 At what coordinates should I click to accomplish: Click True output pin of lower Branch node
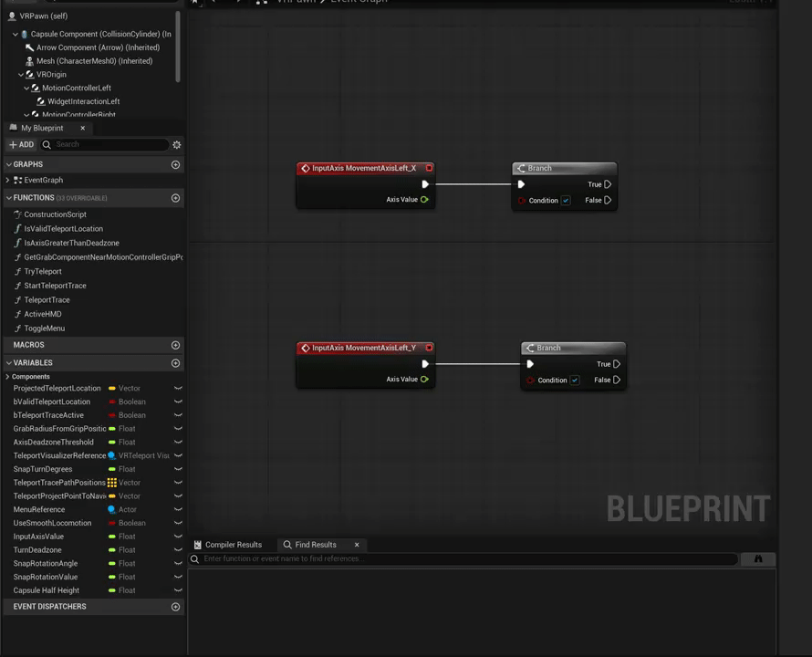click(x=617, y=364)
